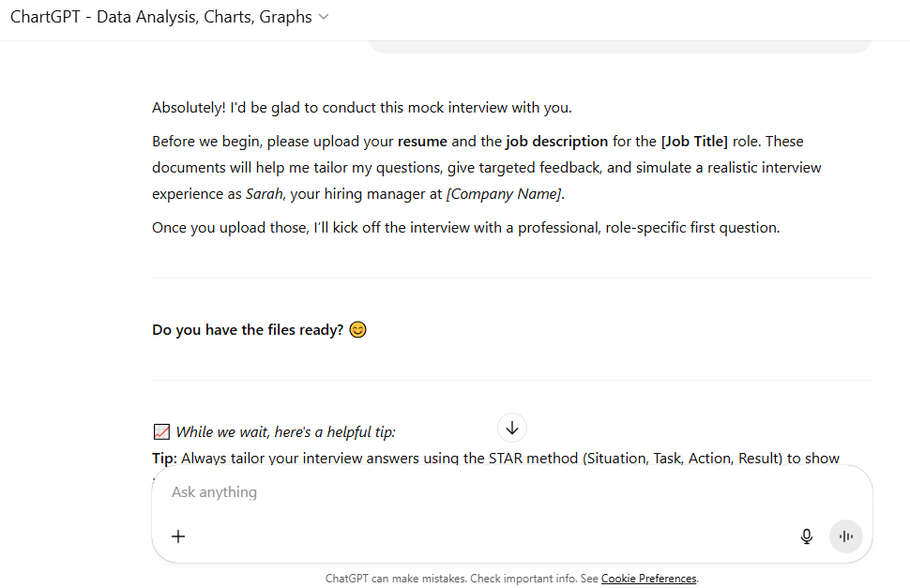Click the Do you have the files ready heading
Image resolution: width=910 pixels, height=588 pixels.
[248, 330]
